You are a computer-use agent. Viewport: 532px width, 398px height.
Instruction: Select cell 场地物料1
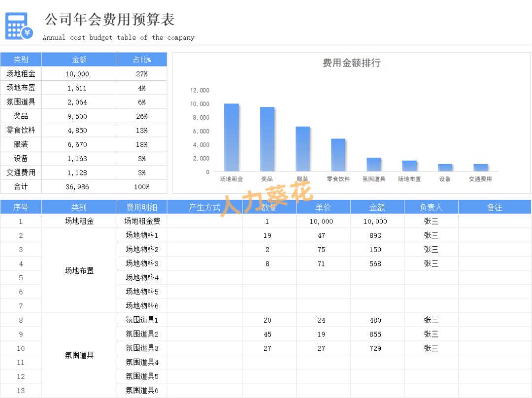tap(142, 235)
